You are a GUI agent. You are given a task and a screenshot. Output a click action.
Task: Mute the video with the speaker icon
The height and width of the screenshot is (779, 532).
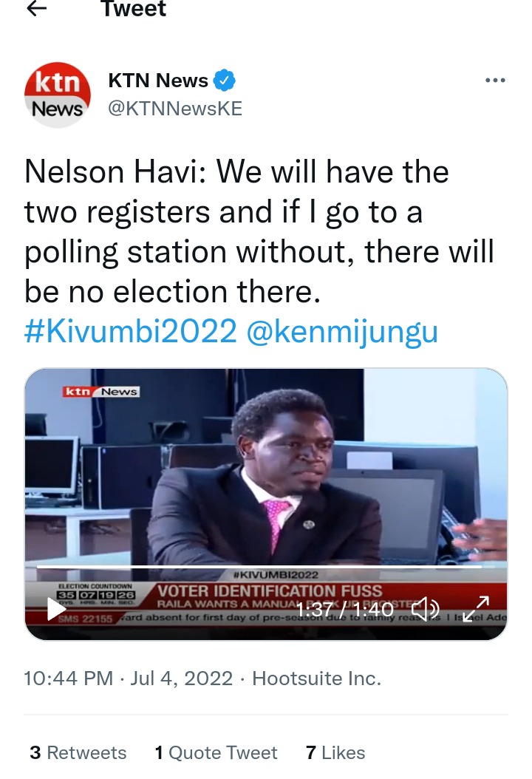coord(426,608)
